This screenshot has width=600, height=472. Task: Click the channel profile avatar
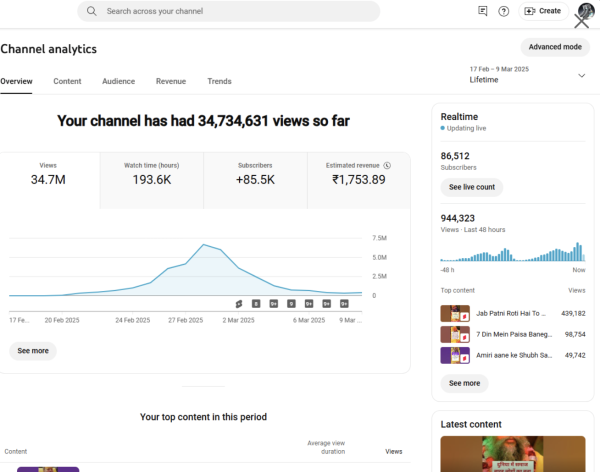pos(584,12)
